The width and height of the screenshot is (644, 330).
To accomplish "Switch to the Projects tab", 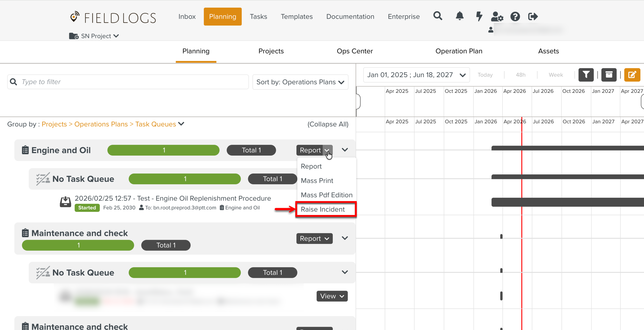I will tap(271, 51).
